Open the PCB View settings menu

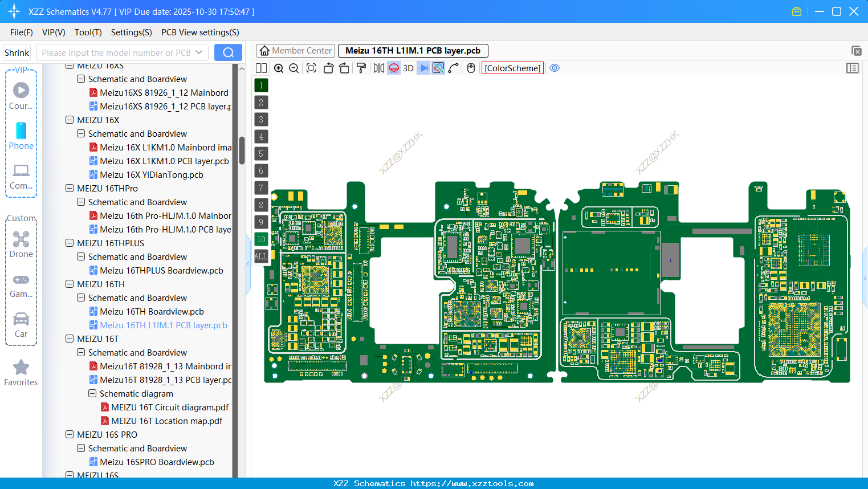[199, 32]
